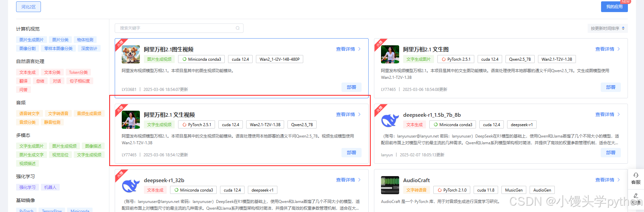
Task: View details link of 阿里万相2.1 文生图
Action: (x=605, y=49)
